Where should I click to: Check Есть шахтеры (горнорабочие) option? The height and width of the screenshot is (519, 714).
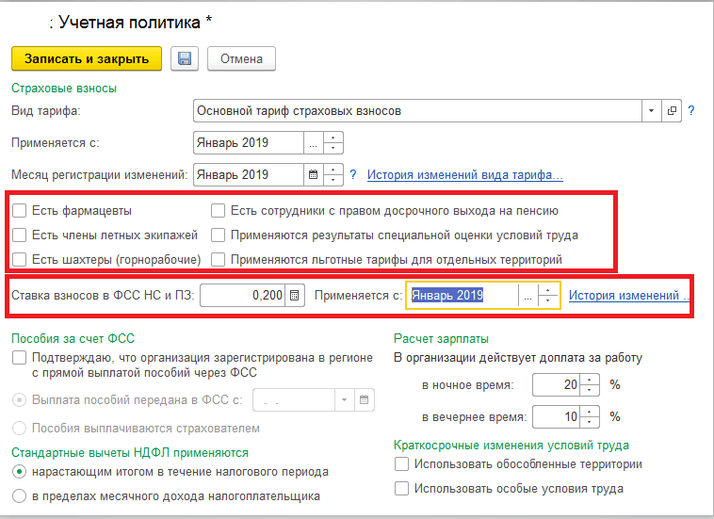point(20,260)
